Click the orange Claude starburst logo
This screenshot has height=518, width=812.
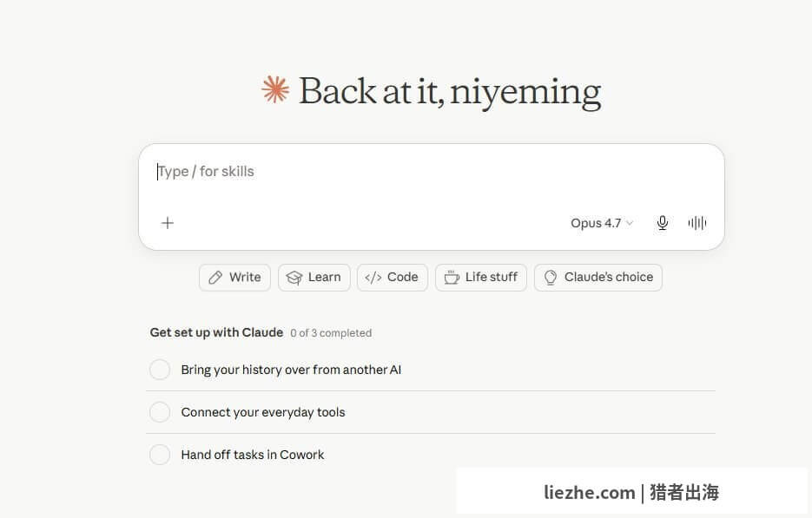[275, 89]
